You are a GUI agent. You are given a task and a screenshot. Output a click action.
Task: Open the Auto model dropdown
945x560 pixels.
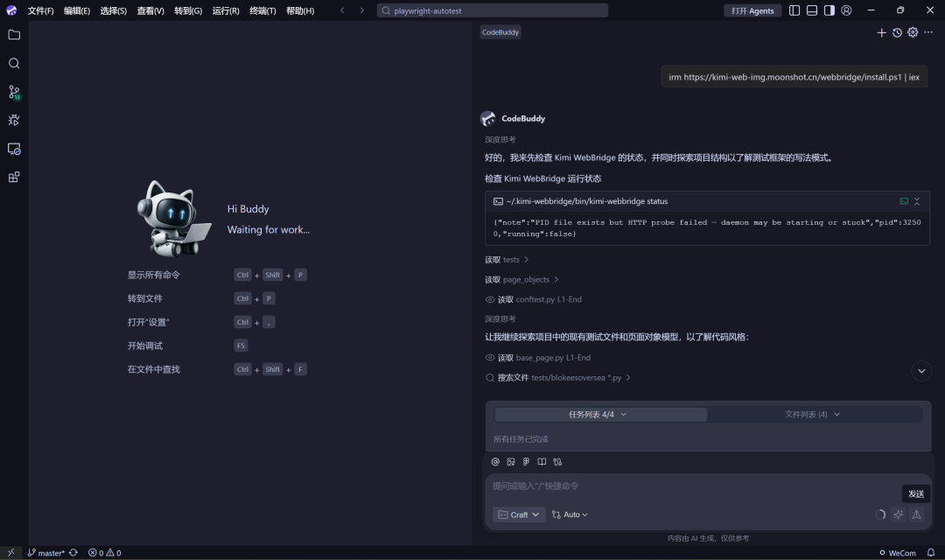[570, 514]
